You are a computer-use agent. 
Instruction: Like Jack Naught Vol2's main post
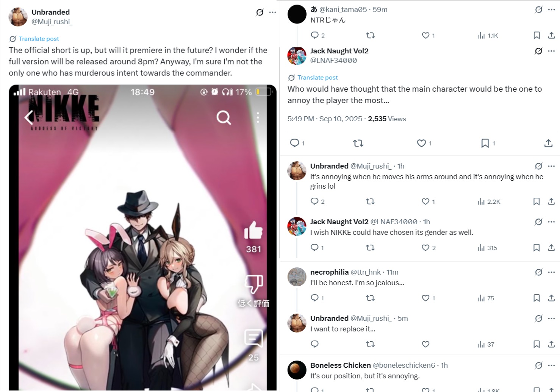pos(421,143)
